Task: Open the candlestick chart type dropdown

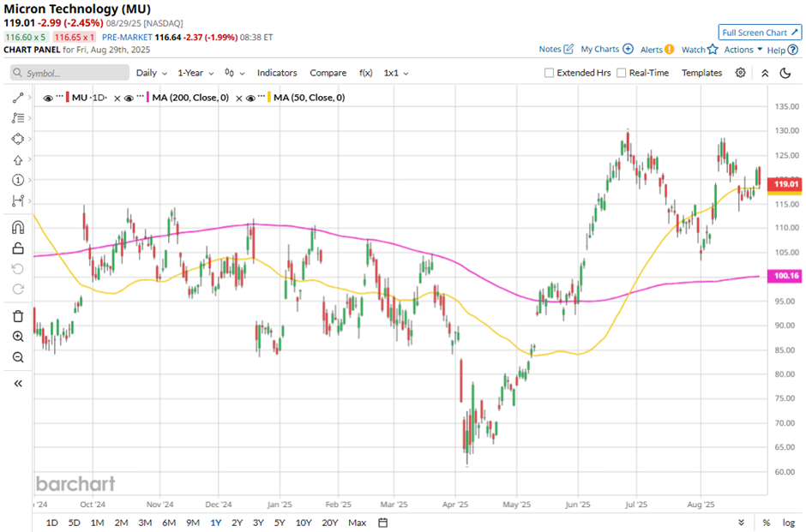Action: (x=234, y=73)
